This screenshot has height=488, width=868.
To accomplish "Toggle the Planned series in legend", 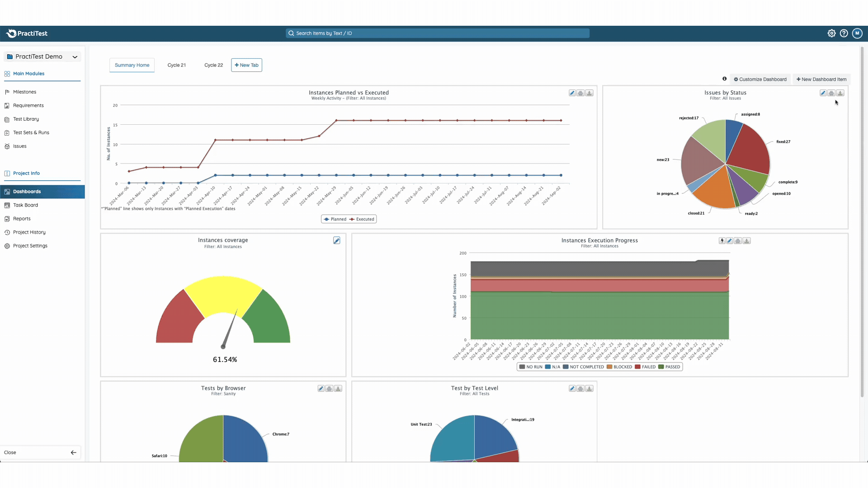I will (x=335, y=219).
